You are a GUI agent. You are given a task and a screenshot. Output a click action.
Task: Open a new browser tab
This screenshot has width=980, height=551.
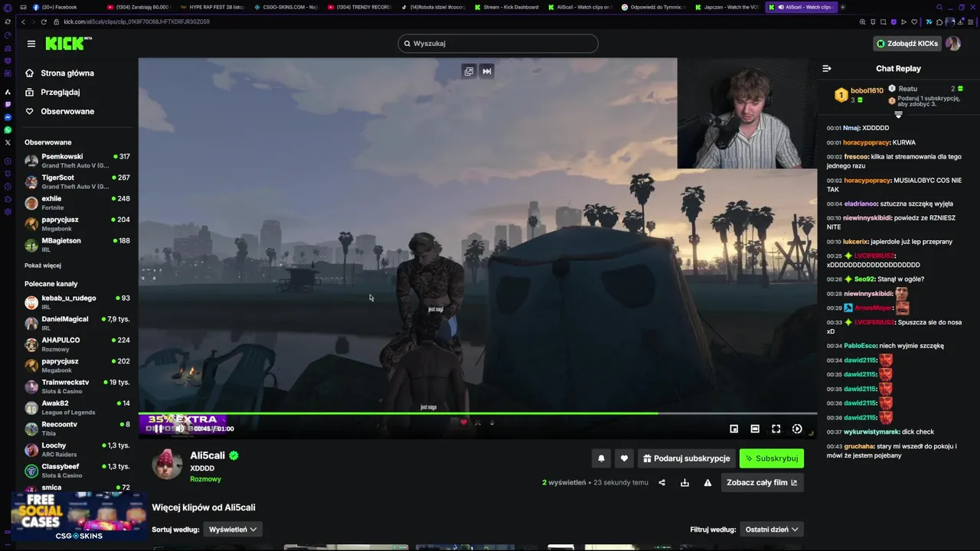(x=843, y=7)
